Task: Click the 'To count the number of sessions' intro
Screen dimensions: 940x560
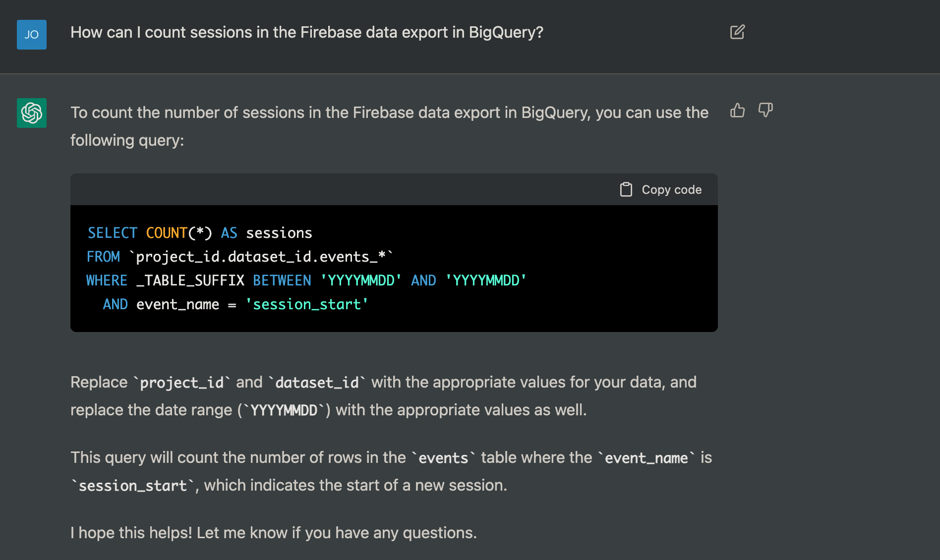Action: pos(389,126)
